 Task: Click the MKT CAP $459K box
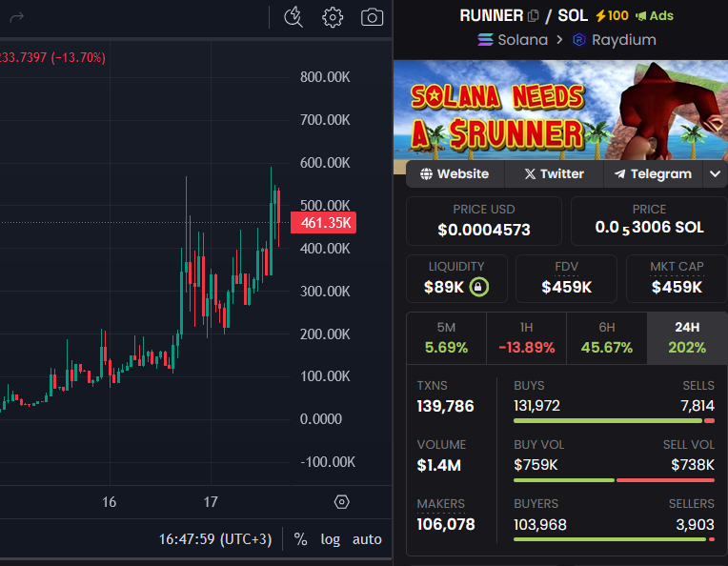click(677, 278)
